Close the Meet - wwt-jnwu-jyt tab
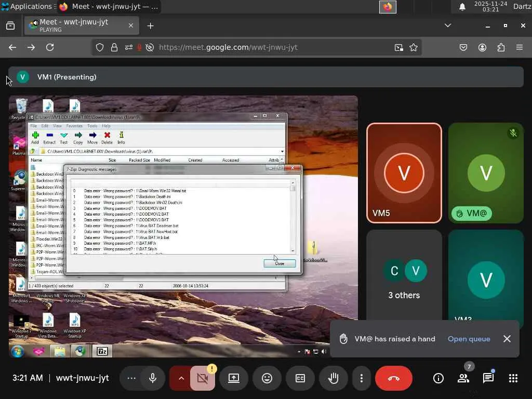 point(130,25)
